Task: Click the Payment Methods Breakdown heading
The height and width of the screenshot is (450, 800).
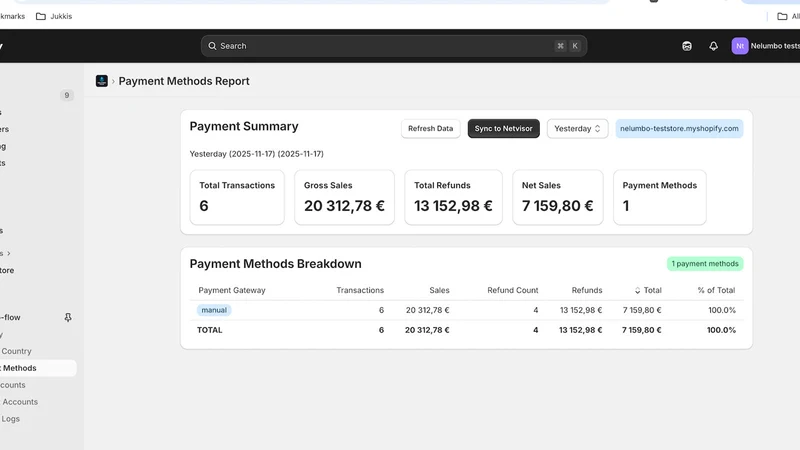Action: click(x=276, y=264)
